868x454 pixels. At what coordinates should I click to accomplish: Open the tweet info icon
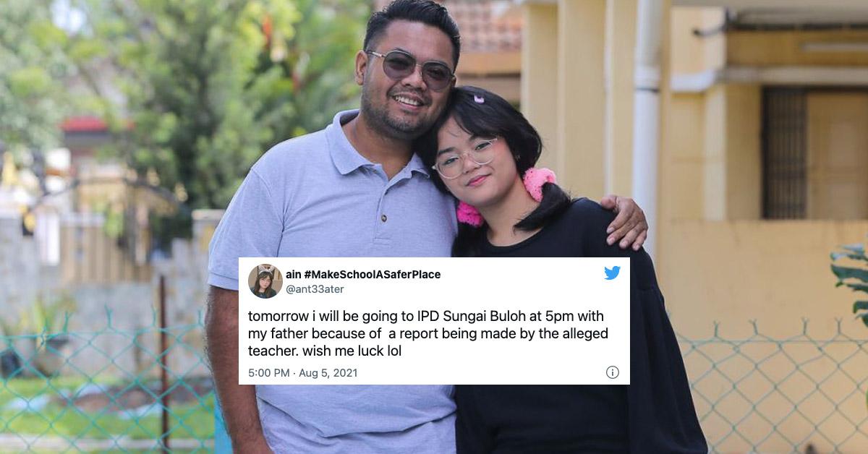tap(612, 372)
